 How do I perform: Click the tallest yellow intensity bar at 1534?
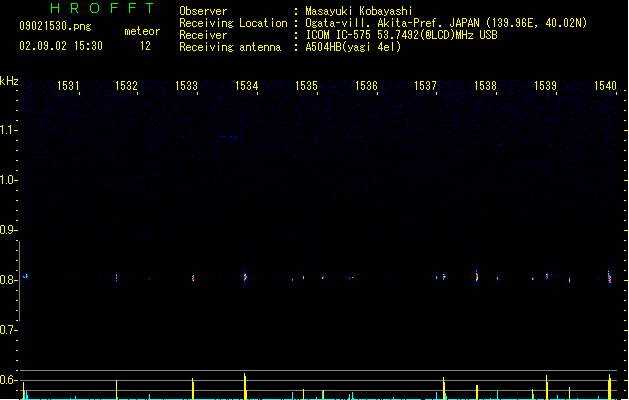(245, 386)
